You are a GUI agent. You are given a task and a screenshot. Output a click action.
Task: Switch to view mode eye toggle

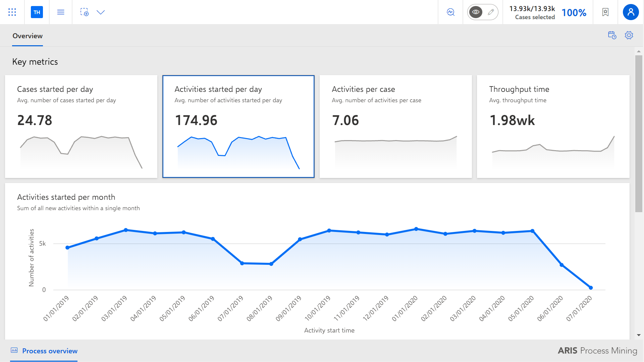click(476, 12)
